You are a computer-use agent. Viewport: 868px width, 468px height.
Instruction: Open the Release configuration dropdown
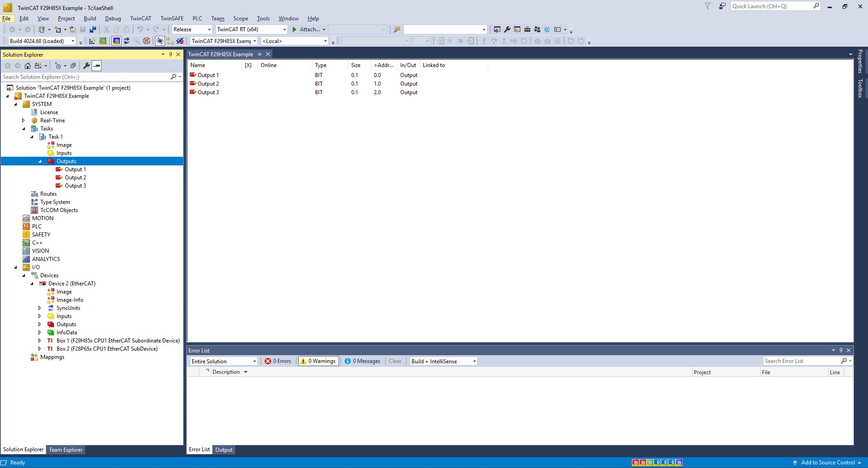coord(192,29)
